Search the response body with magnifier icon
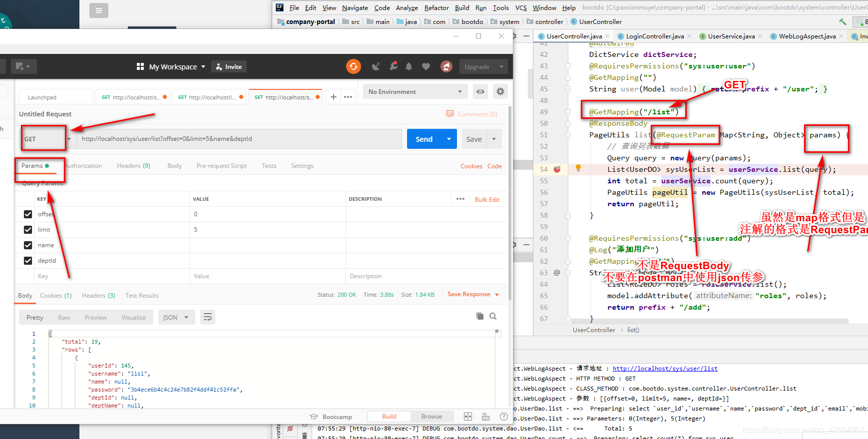This screenshot has width=868, height=439. (x=493, y=316)
